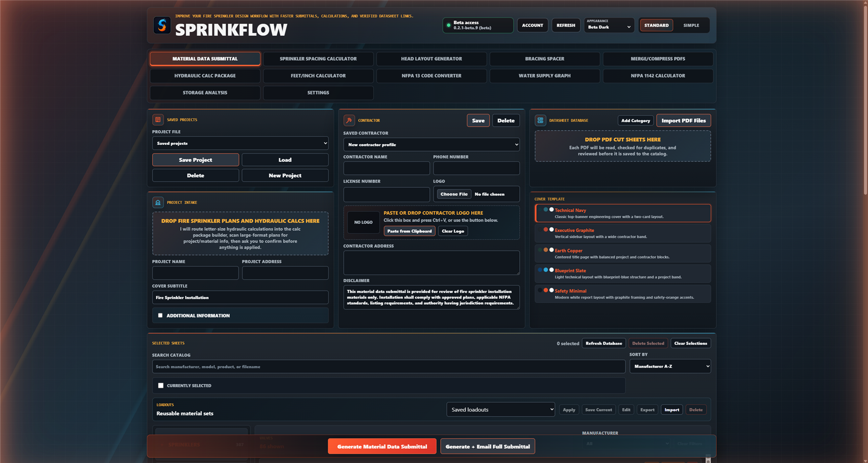The height and width of the screenshot is (463, 868).
Task: Switch to Simple view mode
Action: 691,25
